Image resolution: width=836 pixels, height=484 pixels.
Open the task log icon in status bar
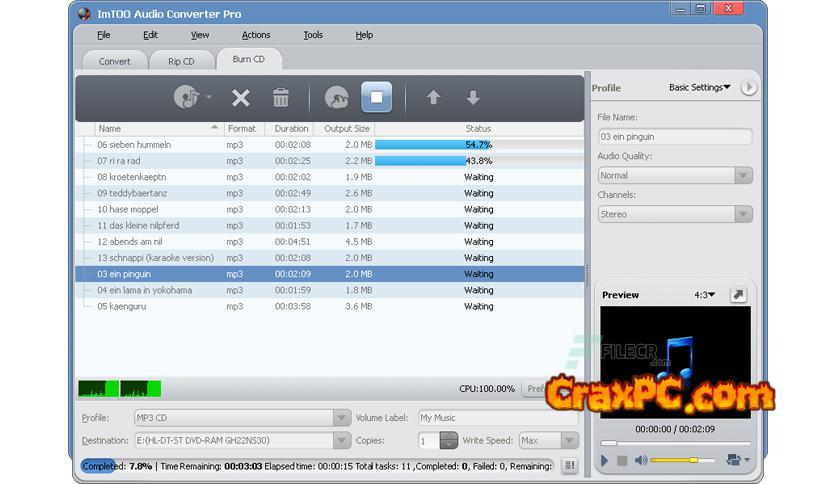coord(569,465)
